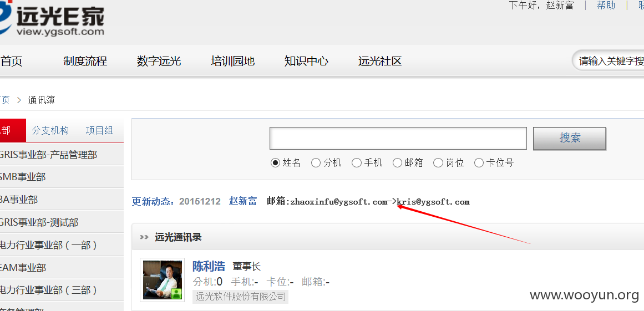Select 电力行业事业部（三部） department
Image resolution: width=644 pixels, height=311 pixels.
pyautogui.click(x=62, y=290)
